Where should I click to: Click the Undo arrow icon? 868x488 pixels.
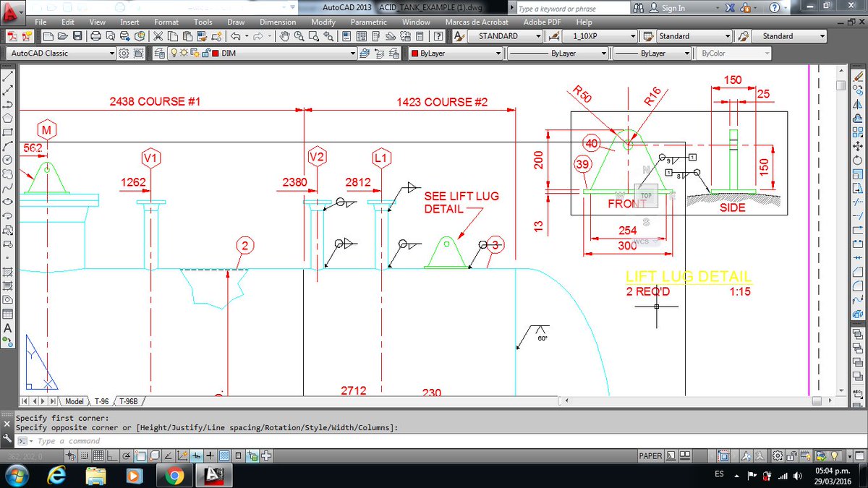point(236,36)
